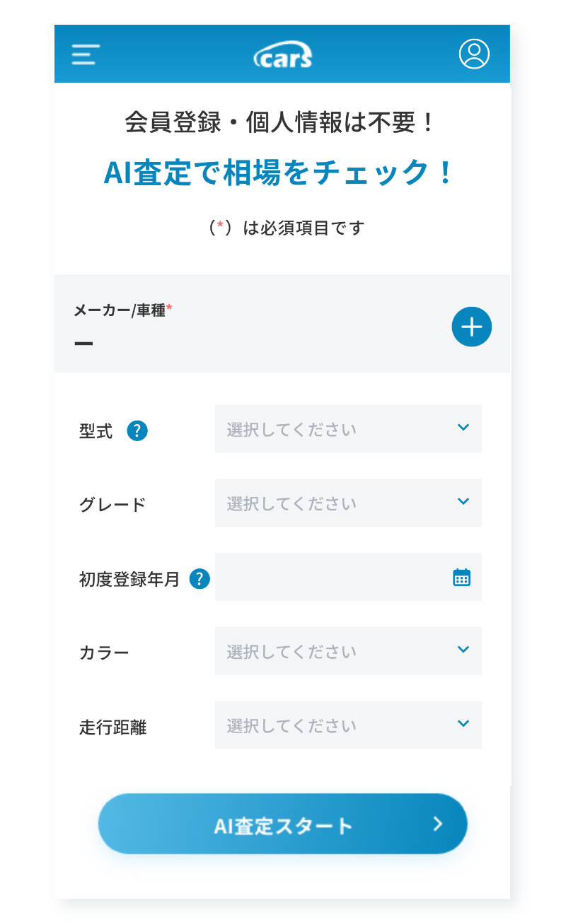Image resolution: width=566 pixels, height=924 pixels.
Task: Show help for 初度登録年月
Action: [200, 579]
